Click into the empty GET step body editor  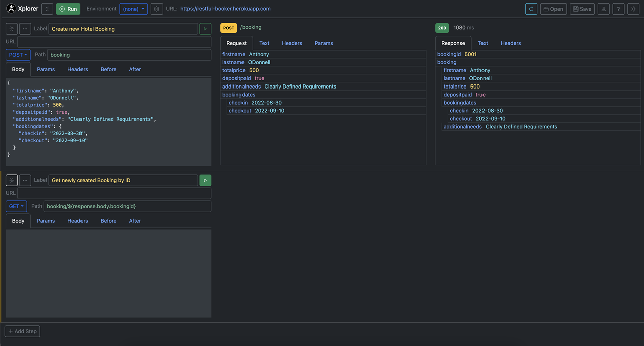coord(108,274)
